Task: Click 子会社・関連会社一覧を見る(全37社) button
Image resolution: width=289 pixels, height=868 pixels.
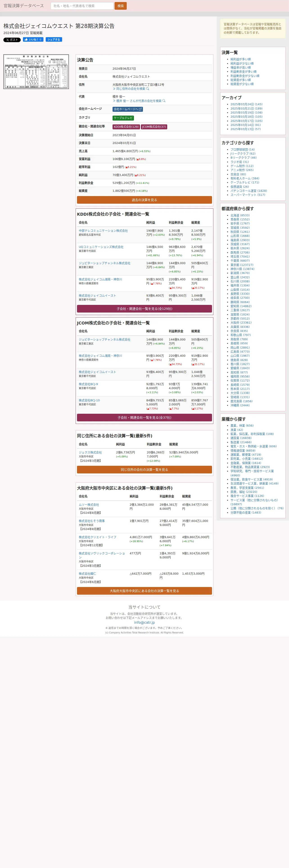Action: click(144, 418)
